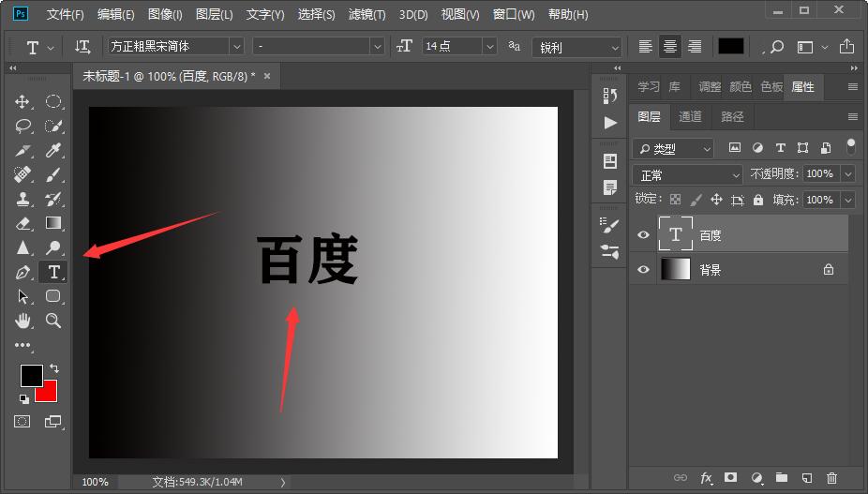Screen dimensions: 868x494
Task: Switch to the 通道 tab
Action: (690, 116)
